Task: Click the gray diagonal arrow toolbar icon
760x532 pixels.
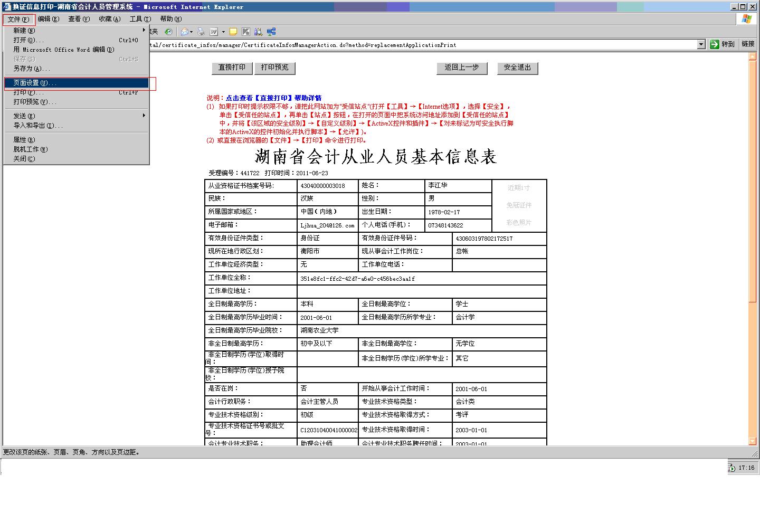Action: click(x=245, y=32)
